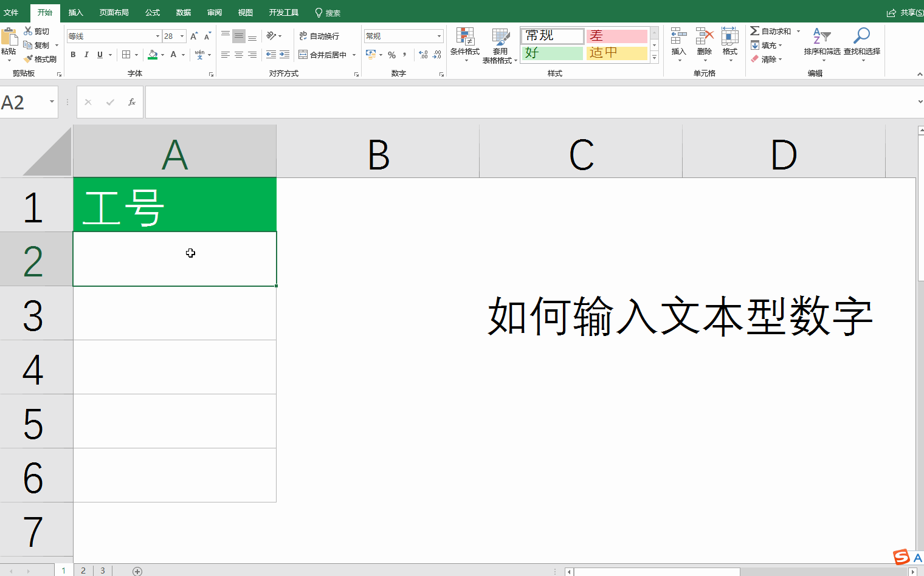Open the AutoSum dropdown arrow
This screenshot has height=576, width=924.
point(798,31)
